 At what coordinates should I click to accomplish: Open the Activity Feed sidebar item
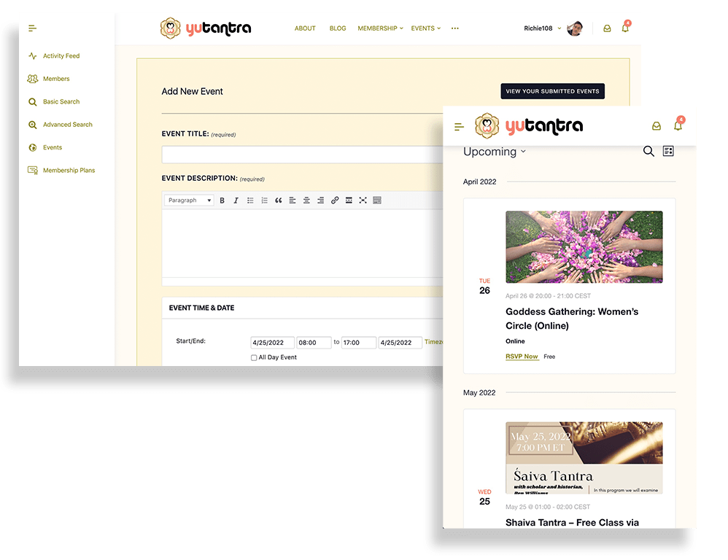61,56
